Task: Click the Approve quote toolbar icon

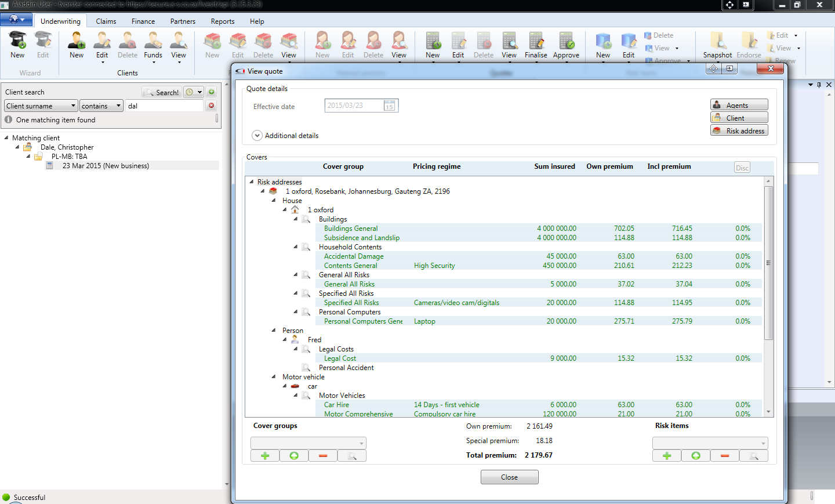Action: (x=566, y=45)
